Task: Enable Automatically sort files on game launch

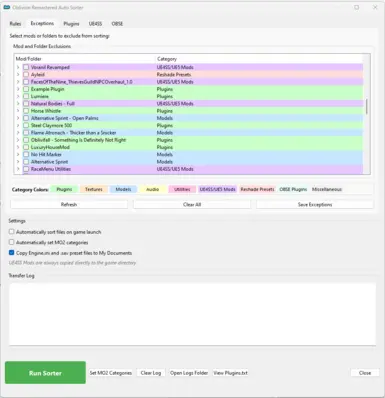Action: point(12,232)
